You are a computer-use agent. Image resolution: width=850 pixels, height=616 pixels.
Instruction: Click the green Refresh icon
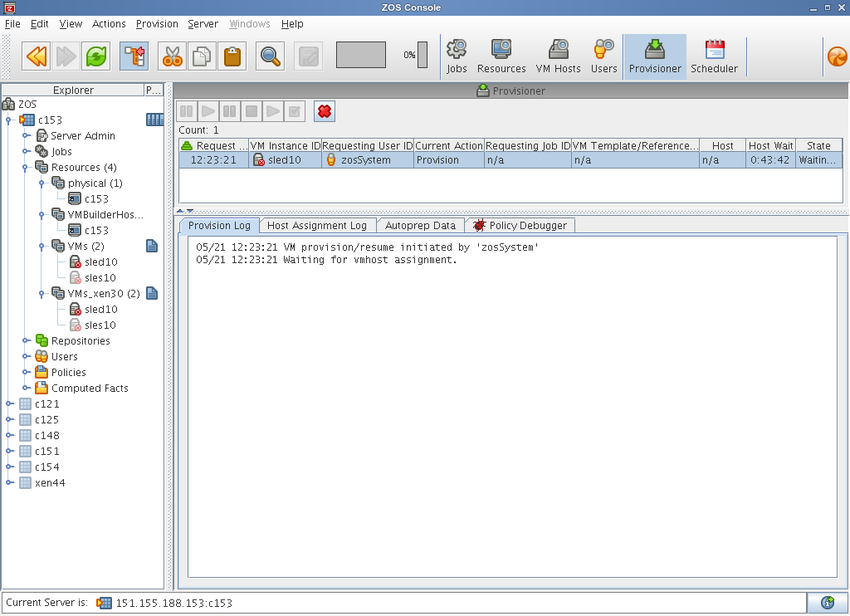[96, 56]
